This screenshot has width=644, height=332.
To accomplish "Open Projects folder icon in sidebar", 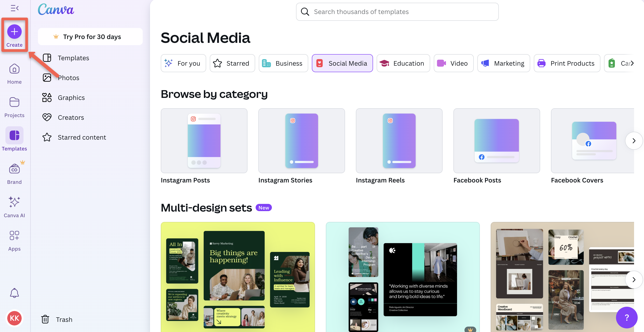I will (14, 102).
